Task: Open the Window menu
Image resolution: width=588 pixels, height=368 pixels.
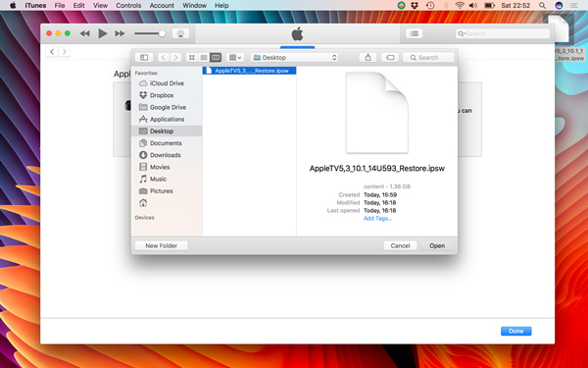Action: click(x=195, y=5)
